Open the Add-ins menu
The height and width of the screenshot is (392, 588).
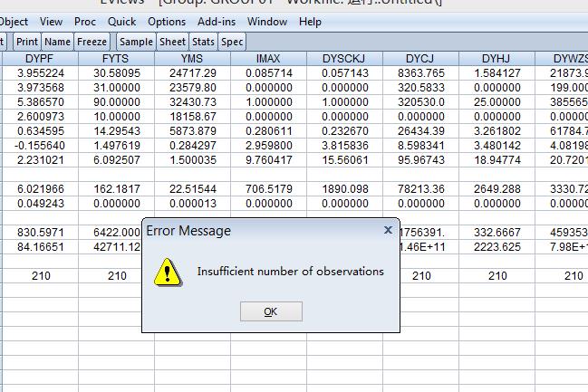tap(217, 22)
